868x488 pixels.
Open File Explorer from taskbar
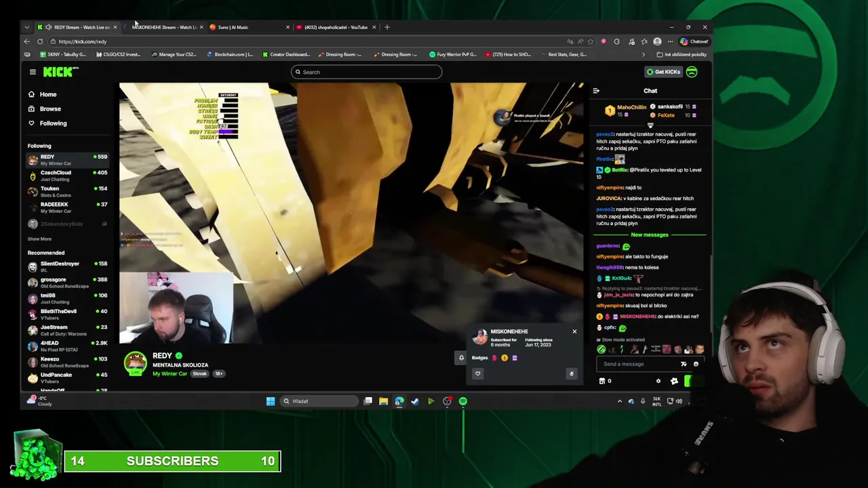point(383,401)
